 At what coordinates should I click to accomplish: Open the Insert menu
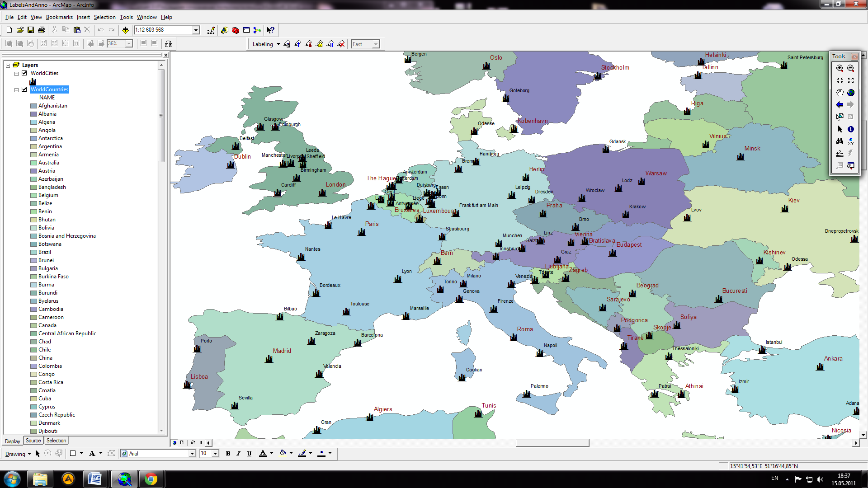(x=83, y=17)
